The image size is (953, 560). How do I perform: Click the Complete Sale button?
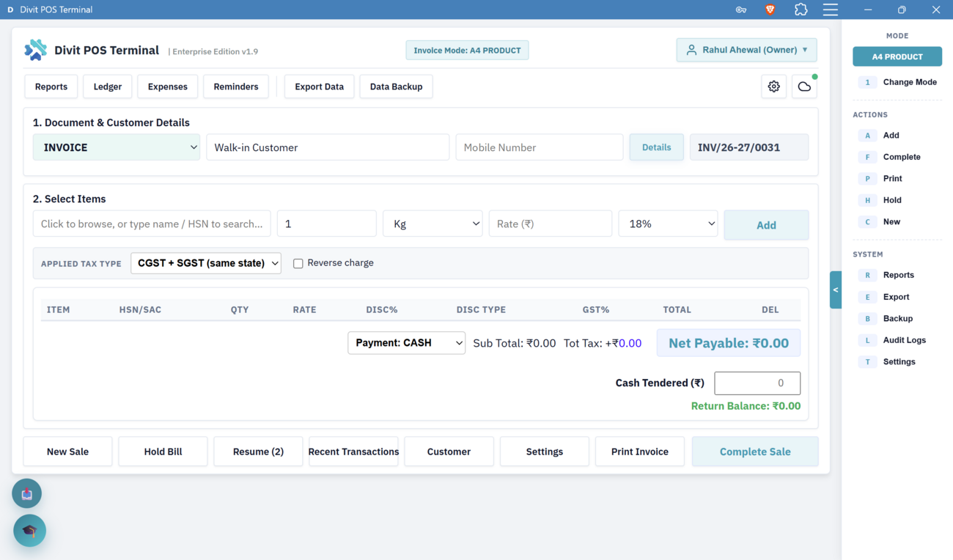point(755,452)
